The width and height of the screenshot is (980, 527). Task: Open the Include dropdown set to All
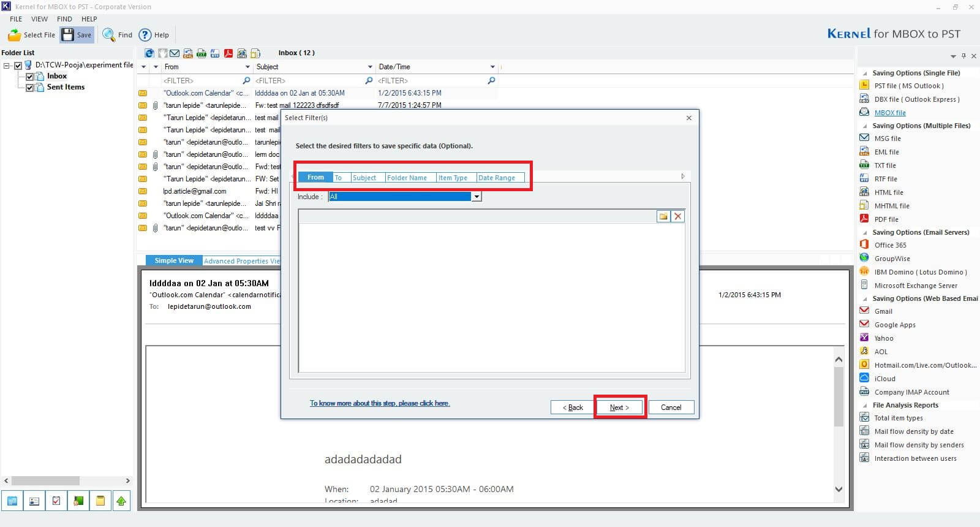[477, 197]
